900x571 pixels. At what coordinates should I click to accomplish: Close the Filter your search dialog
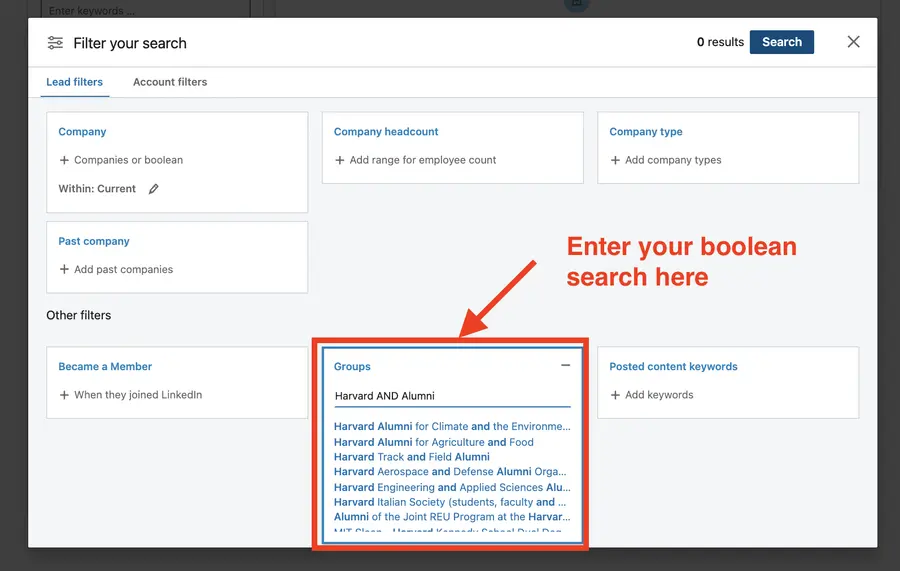[854, 42]
